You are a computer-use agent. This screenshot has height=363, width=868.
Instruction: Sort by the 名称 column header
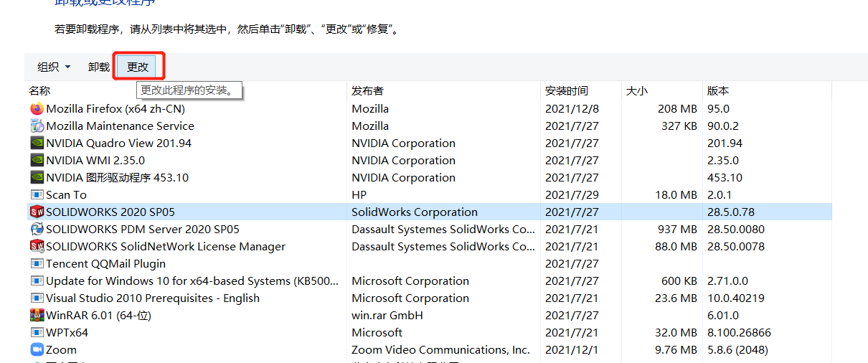coord(39,91)
